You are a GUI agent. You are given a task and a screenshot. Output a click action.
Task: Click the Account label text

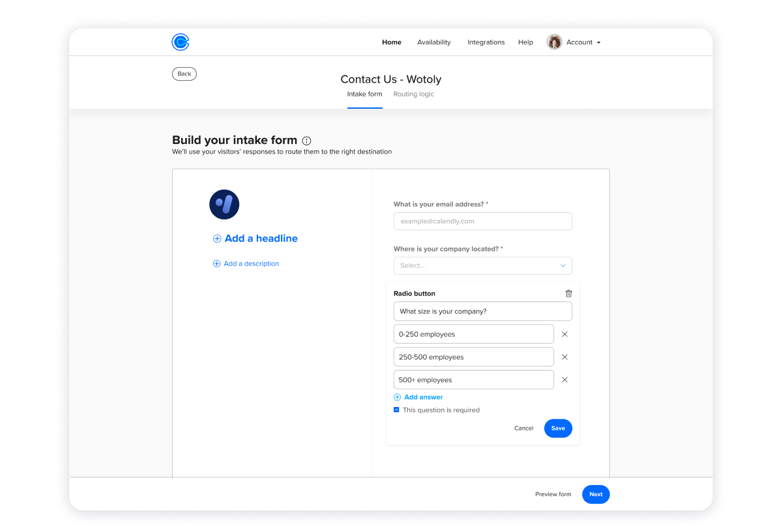[579, 42]
